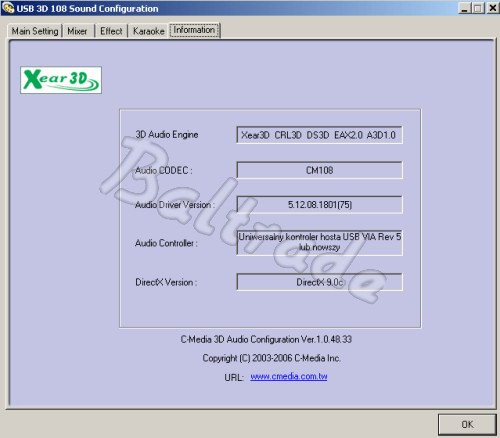Minimize the Sound Configuration window

[464, 8]
